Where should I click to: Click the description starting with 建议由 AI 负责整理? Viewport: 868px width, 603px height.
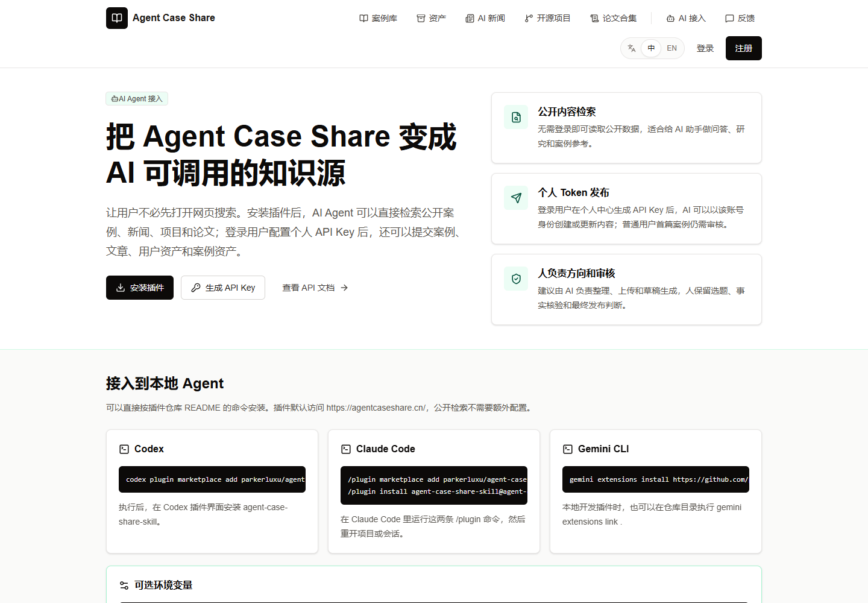[x=641, y=298]
